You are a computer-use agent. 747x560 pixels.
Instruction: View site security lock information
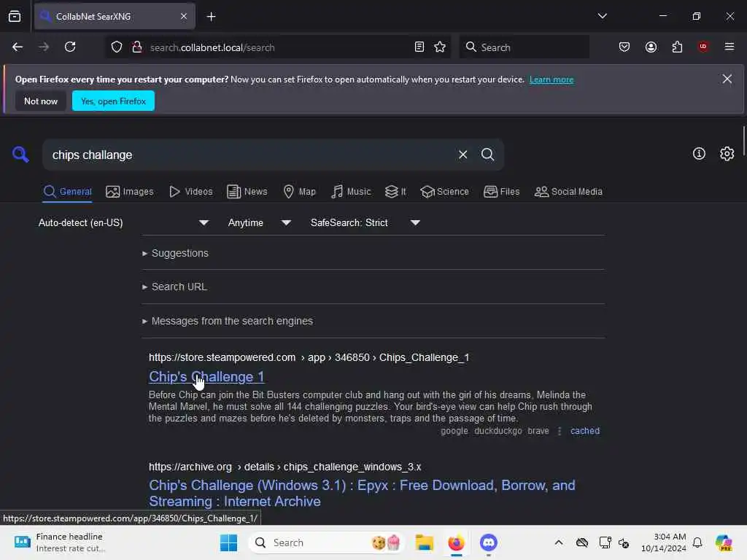click(136, 47)
